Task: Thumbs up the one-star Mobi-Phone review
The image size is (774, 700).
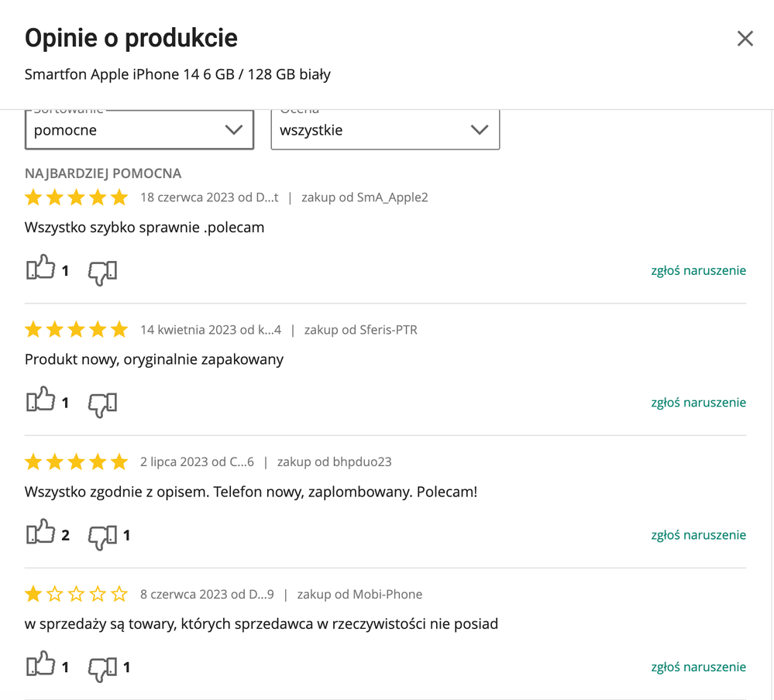Action: click(x=40, y=664)
